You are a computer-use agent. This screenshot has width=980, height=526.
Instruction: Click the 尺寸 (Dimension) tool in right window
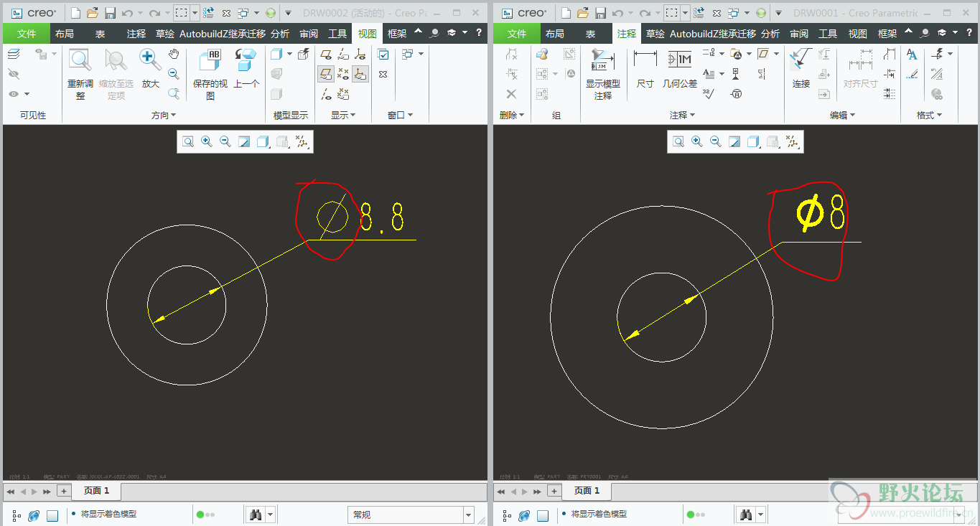(645, 61)
